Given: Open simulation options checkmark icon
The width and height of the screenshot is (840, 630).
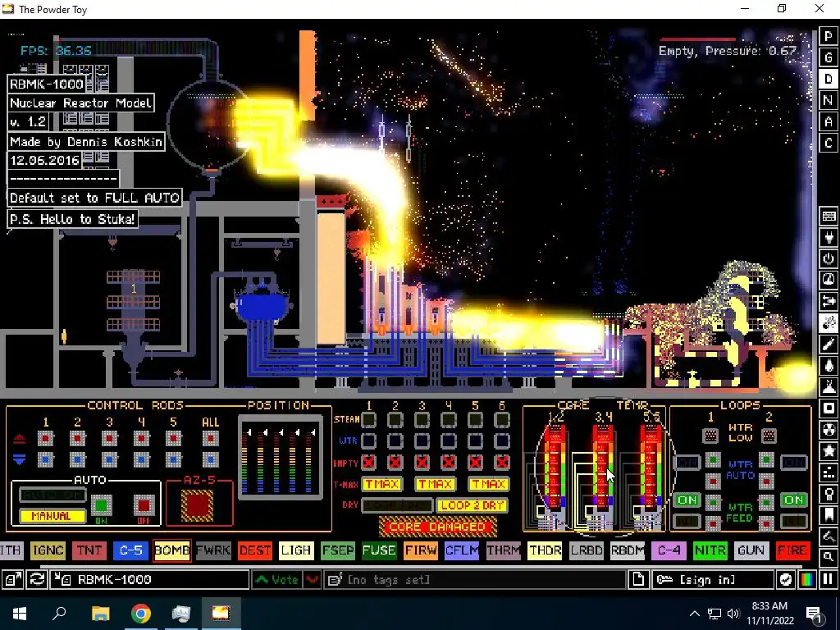Looking at the screenshot, I should [x=785, y=580].
